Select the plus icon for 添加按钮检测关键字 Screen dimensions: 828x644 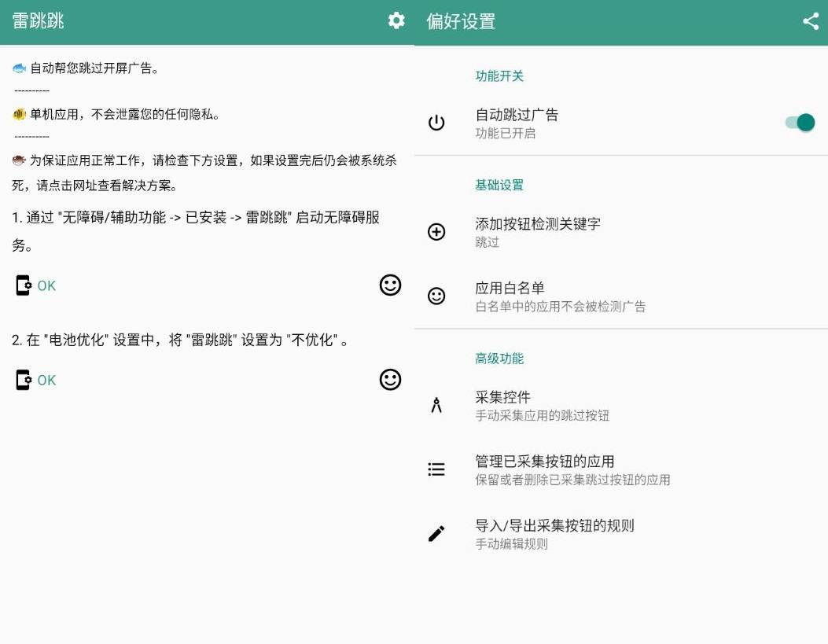[x=436, y=232]
